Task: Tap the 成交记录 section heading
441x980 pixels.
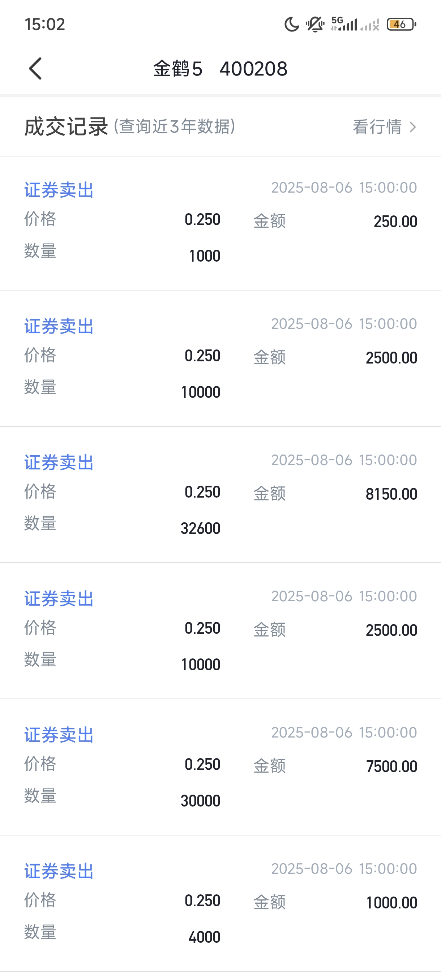Action: pyautogui.click(x=66, y=126)
